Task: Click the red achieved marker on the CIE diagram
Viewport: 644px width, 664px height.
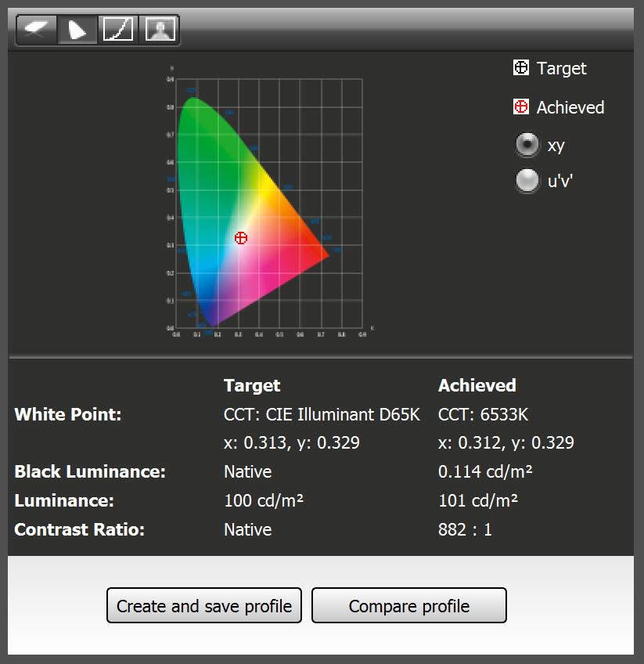Action: [241, 238]
